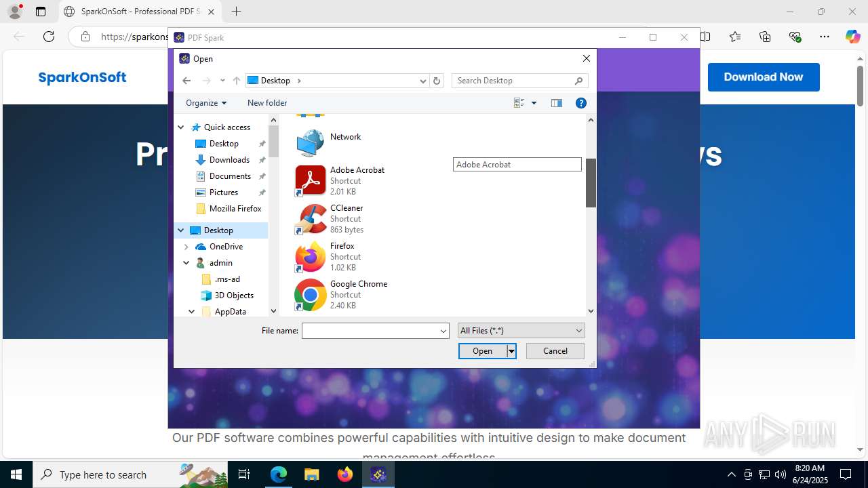Open the Edge split screen icon
868x488 pixels.
[x=705, y=37]
